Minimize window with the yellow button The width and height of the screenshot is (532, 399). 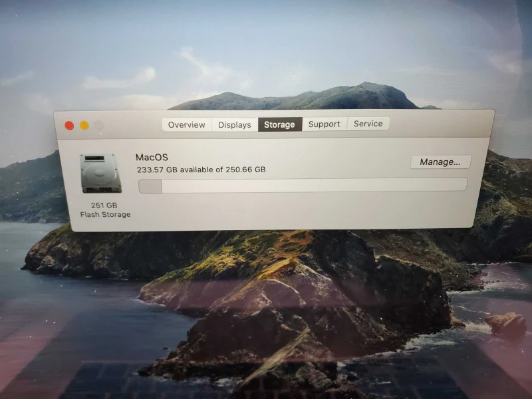coord(84,126)
